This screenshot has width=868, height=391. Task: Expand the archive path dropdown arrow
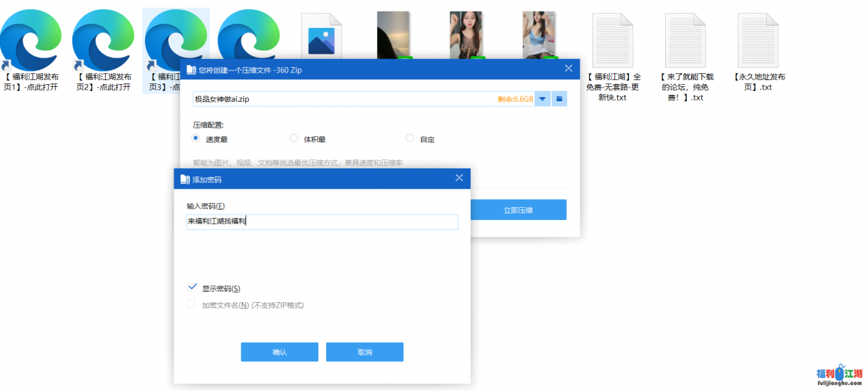coord(542,99)
